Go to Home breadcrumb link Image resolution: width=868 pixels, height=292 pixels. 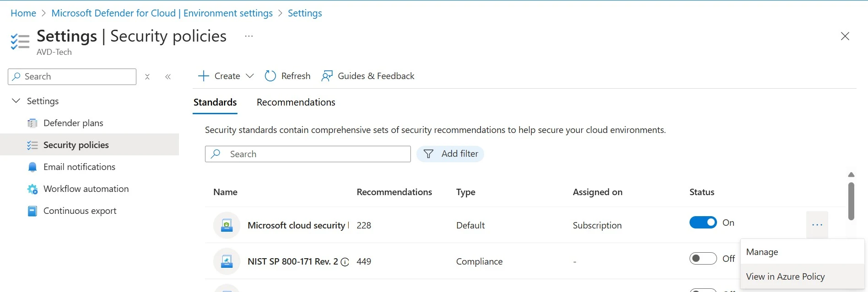tap(23, 13)
